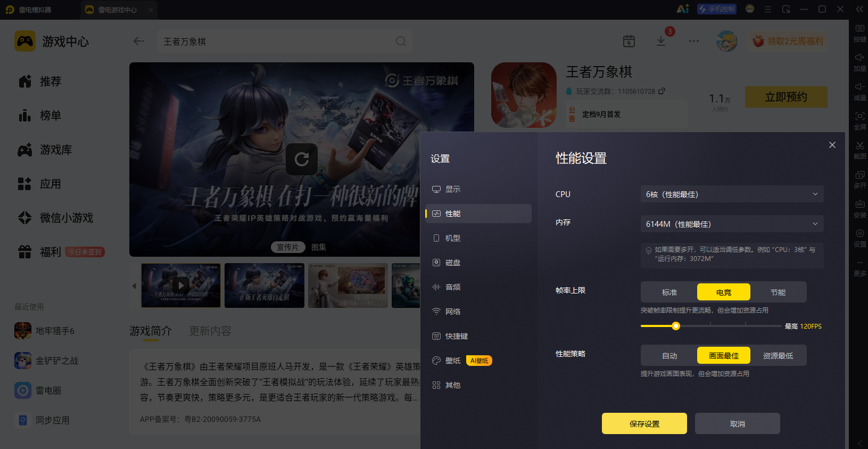Open the hamburger menu in title bar
Viewport: 868px width, 449px height.
(768, 9)
